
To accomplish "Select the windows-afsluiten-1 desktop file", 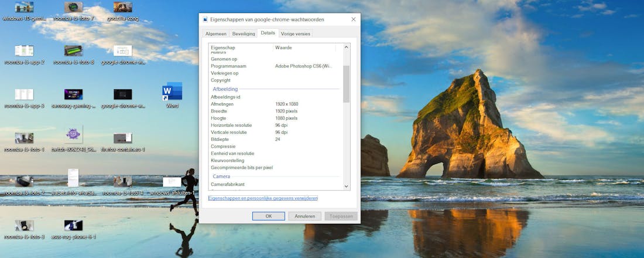I will tap(172, 185).
